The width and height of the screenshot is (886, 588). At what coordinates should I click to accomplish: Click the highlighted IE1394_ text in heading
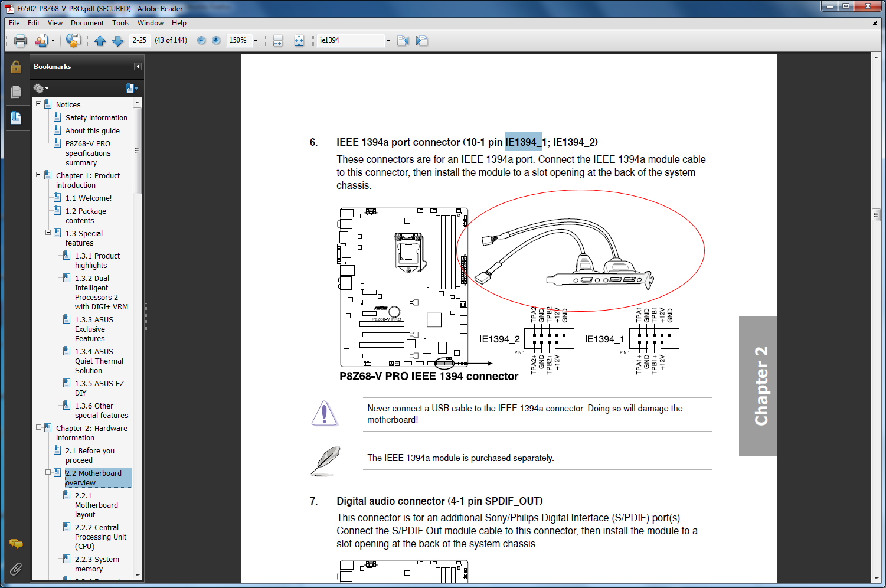[x=523, y=142]
